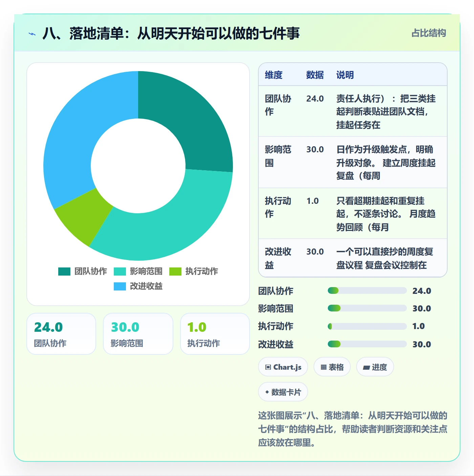Toggle 改进收益 legend item in chart

(x=138, y=286)
